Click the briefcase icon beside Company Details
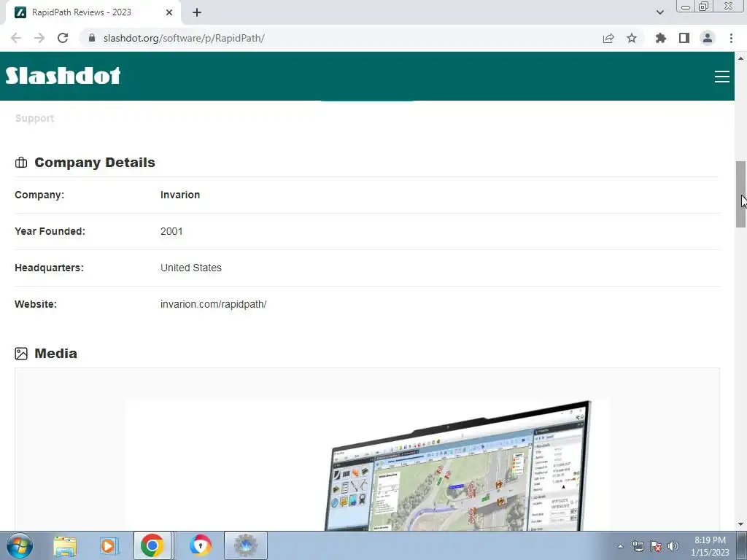The width and height of the screenshot is (747, 560). [21, 163]
